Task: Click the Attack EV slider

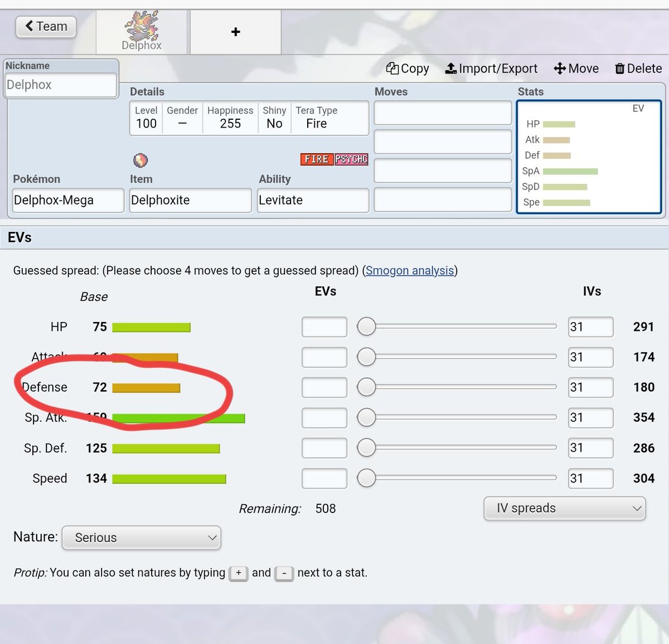Action: (x=457, y=357)
